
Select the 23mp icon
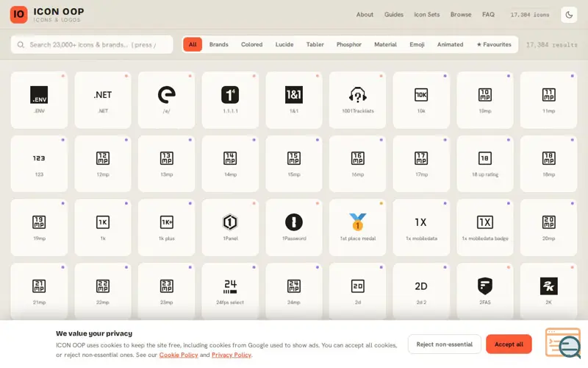click(x=167, y=291)
